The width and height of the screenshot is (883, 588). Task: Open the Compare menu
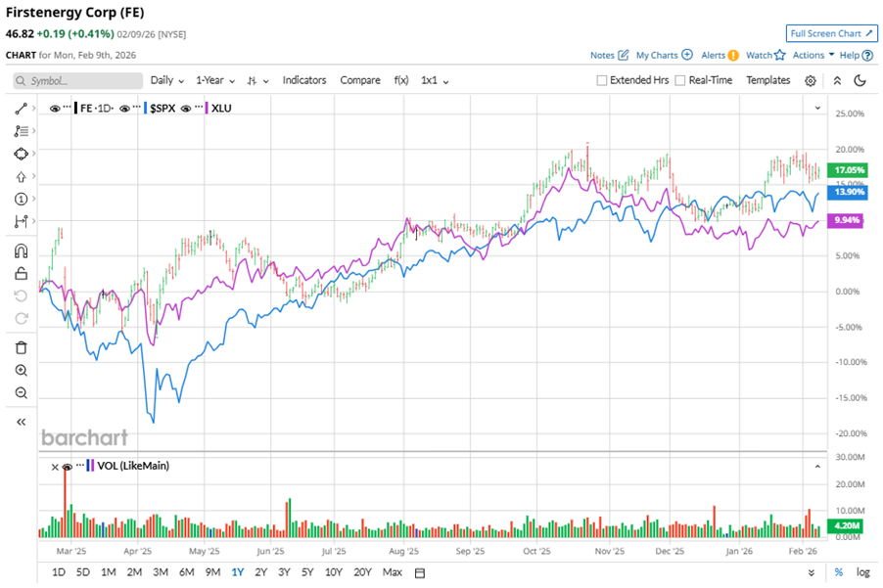click(x=360, y=80)
